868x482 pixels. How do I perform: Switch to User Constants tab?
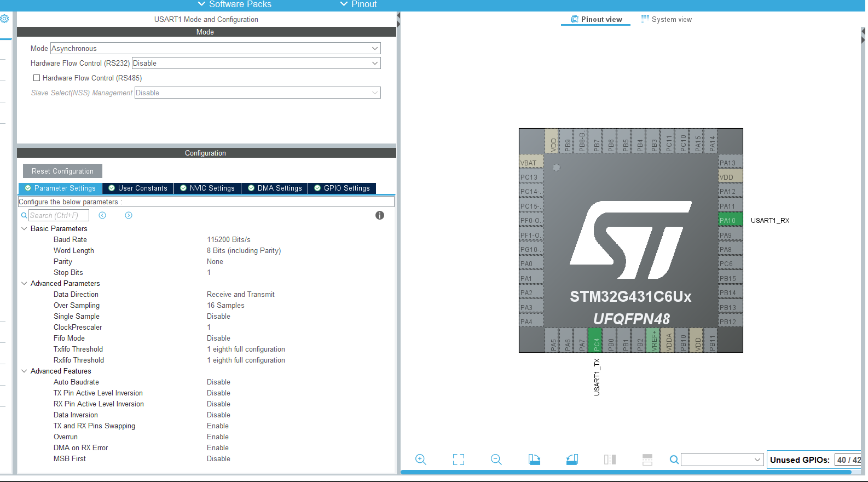click(x=138, y=188)
